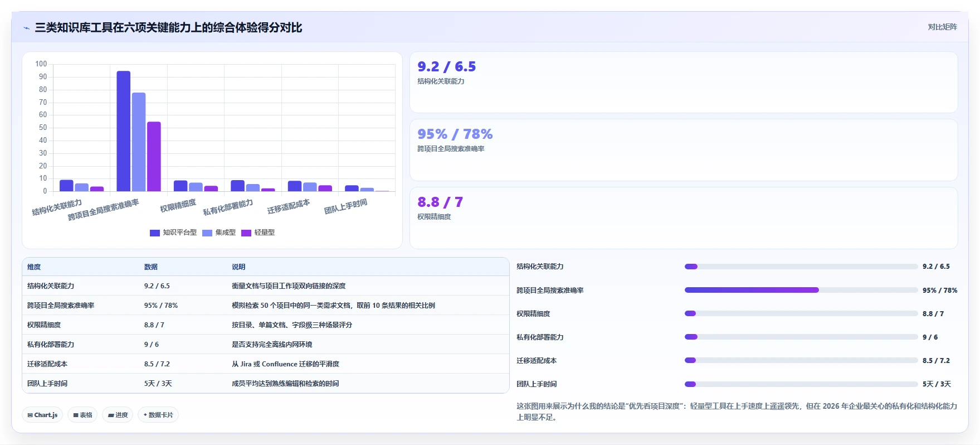Click the 表格 chip
Image resolution: width=980 pixels, height=445 pixels.
[x=82, y=415]
